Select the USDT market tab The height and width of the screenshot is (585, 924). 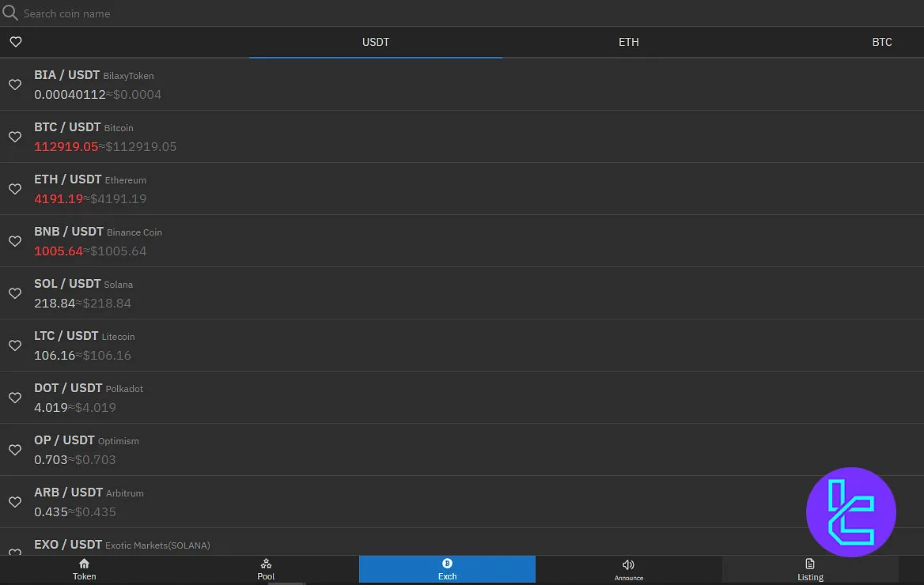point(376,42)
